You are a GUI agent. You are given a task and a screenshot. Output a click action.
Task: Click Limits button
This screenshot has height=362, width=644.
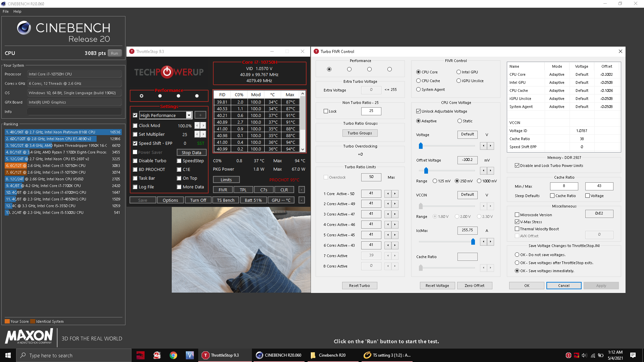[x=226, y=180]
